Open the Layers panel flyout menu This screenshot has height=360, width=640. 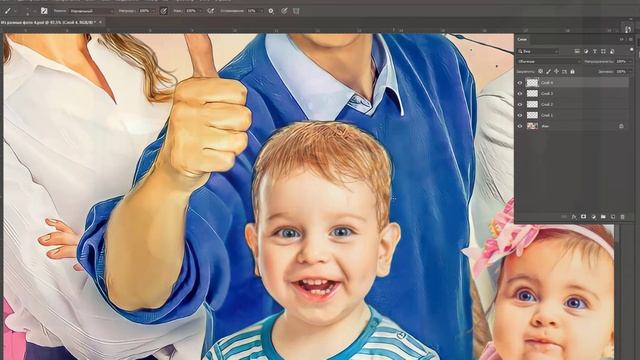[631, 39]
